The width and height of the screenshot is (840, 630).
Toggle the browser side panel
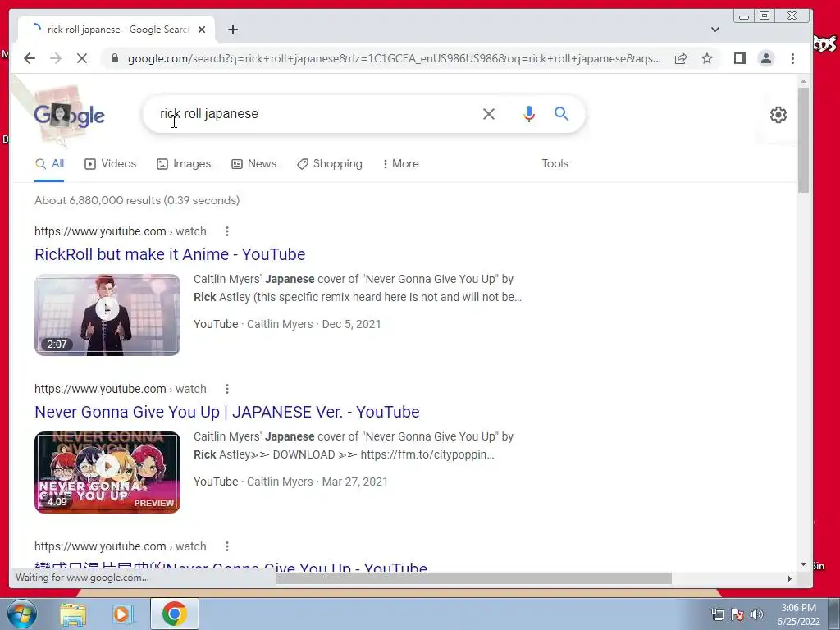tap(740, 58)
